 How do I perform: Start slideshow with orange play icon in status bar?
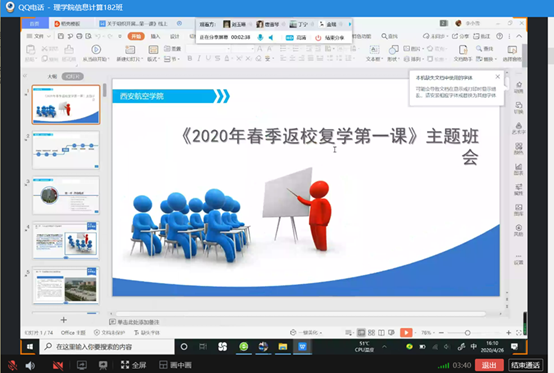[x=406, y=332]
